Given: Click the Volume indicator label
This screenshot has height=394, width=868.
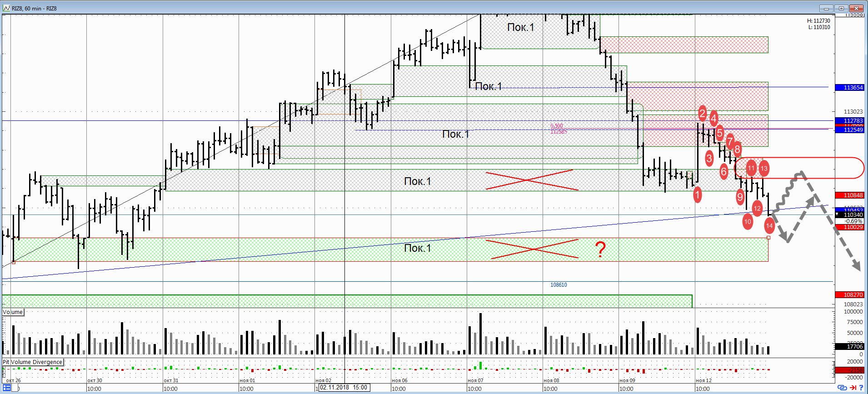Looking at the screenshot, I should (x=13, y=312).
